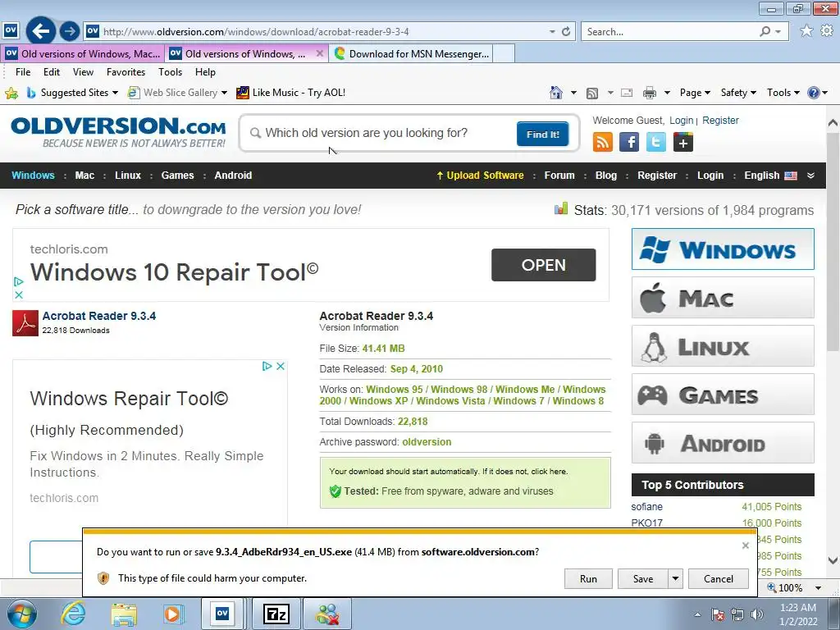Click the Games sidebar button
840x630 pixels.
(723, 395)
